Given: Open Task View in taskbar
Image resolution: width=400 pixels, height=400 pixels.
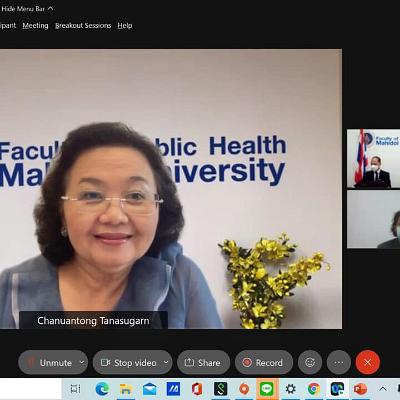Looking at the screenshot, I should tap(75, 389).
